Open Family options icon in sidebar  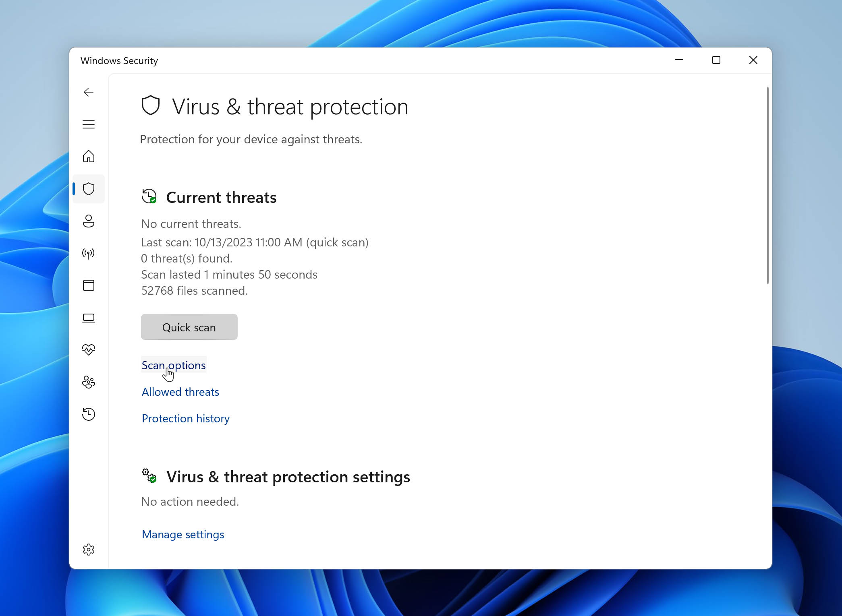tap(89, 382)
